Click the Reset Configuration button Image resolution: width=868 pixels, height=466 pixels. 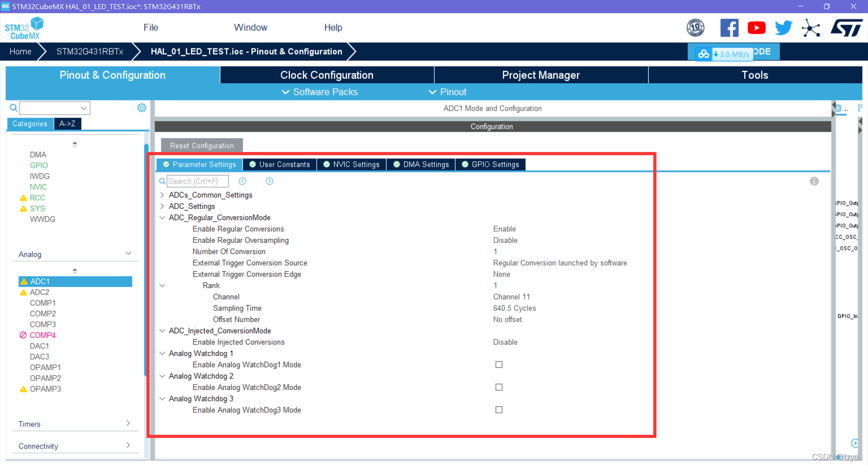coord(202,146)
